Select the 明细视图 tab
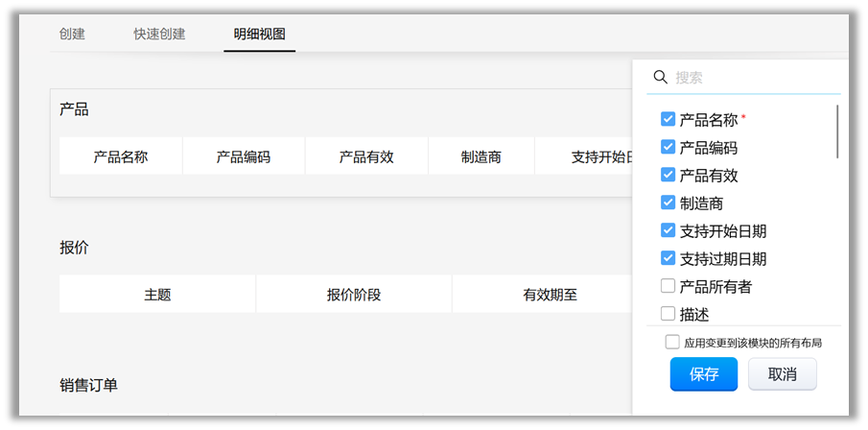This screenshot has width=868, height=430. pyautogui.click(x=259, y=35)
